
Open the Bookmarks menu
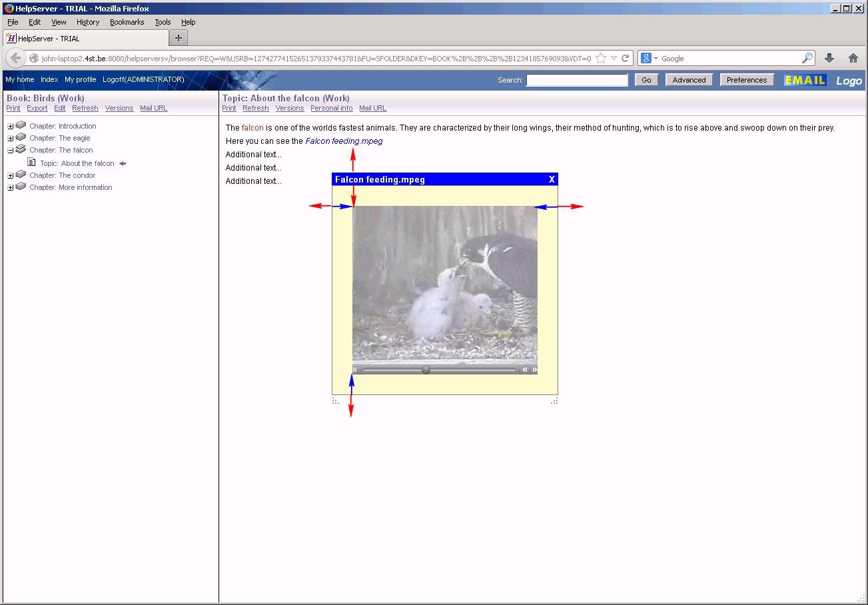click(127, 22)
